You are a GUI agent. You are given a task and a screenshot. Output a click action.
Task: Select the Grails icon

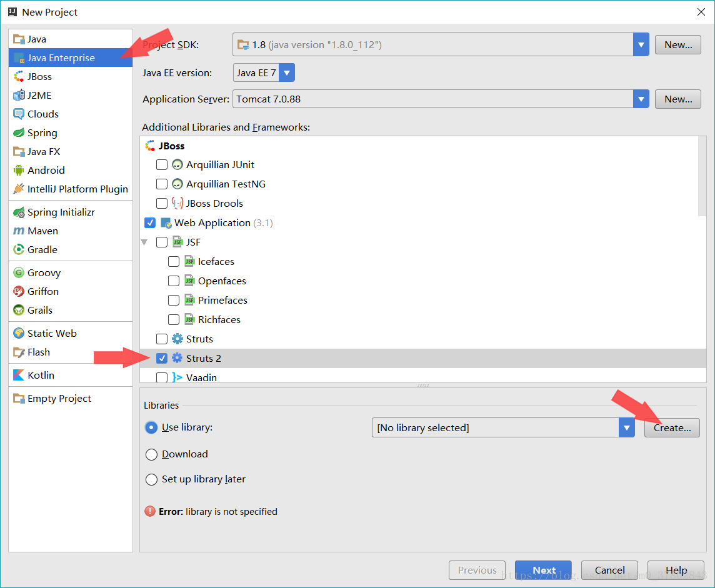(x=19, y=310)
